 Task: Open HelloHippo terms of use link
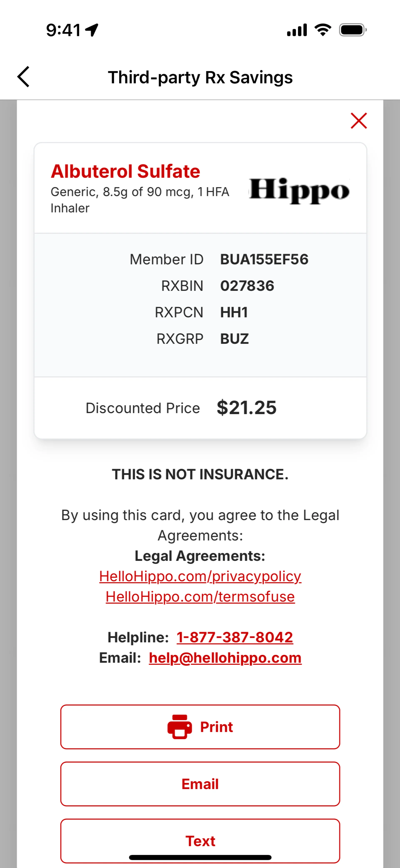click(200, 597)
